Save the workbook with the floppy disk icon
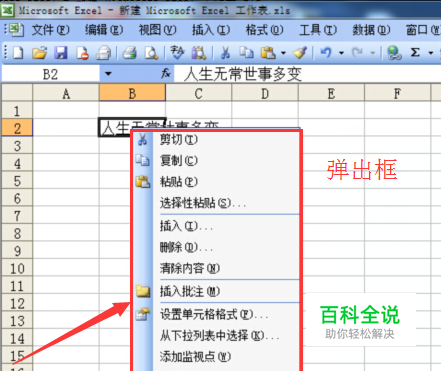Viewport: 441px width, 371px height. (61, 53)
